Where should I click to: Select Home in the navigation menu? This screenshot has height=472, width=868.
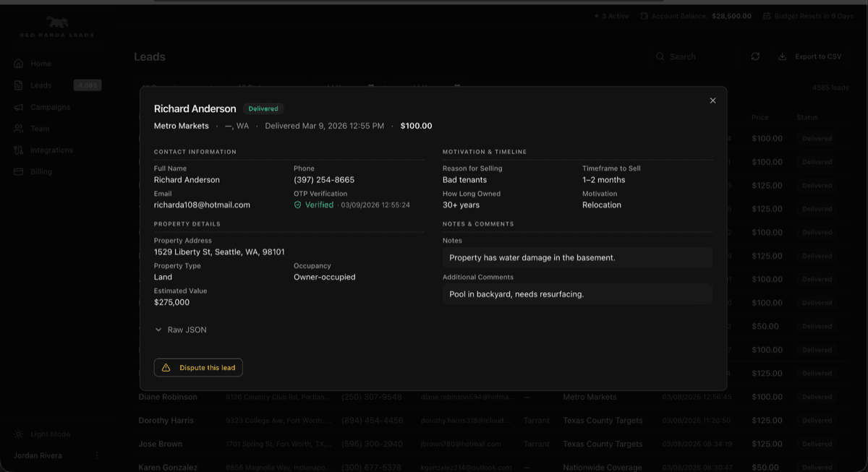pyautogui.click(x=41, y=64)
